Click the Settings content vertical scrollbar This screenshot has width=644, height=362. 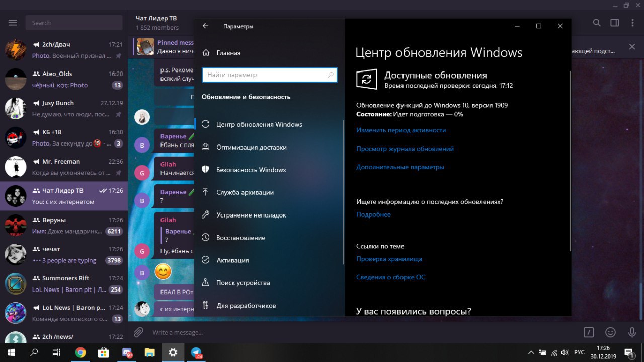coord(570,161)
